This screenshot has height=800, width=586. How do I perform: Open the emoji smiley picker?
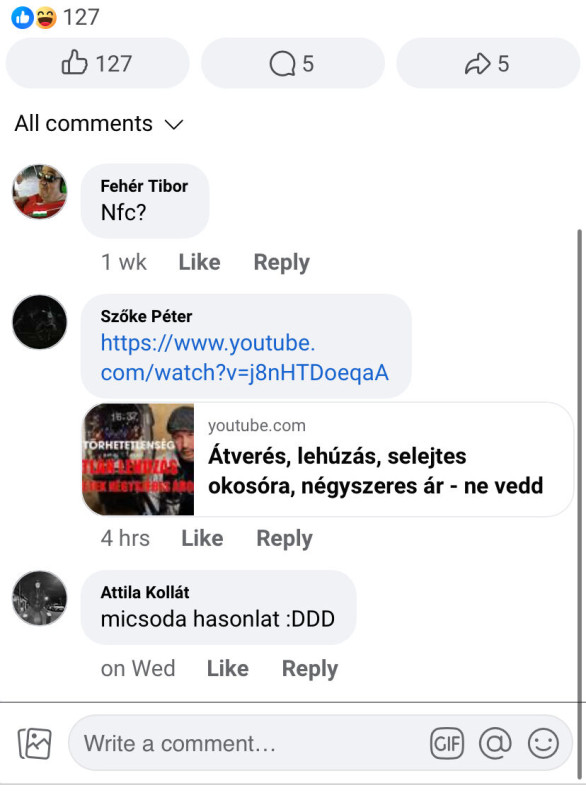coord(543,743)
